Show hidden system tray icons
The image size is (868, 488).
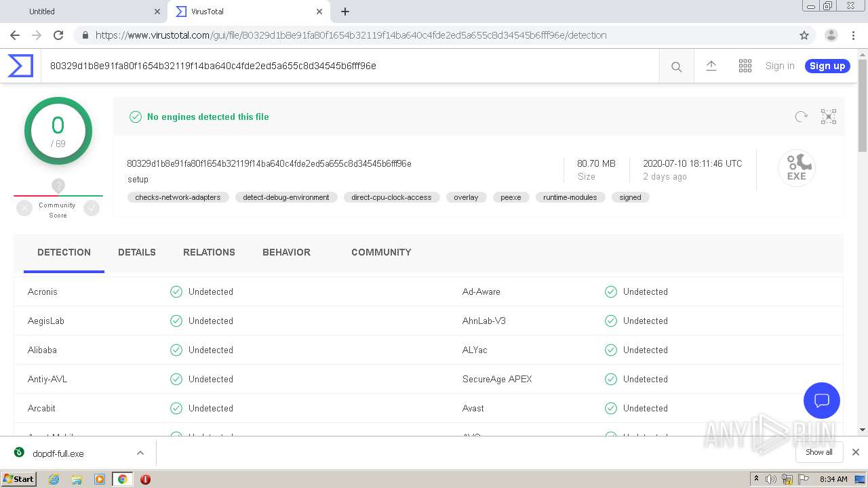pyautogui.click(x=756, y=479)
